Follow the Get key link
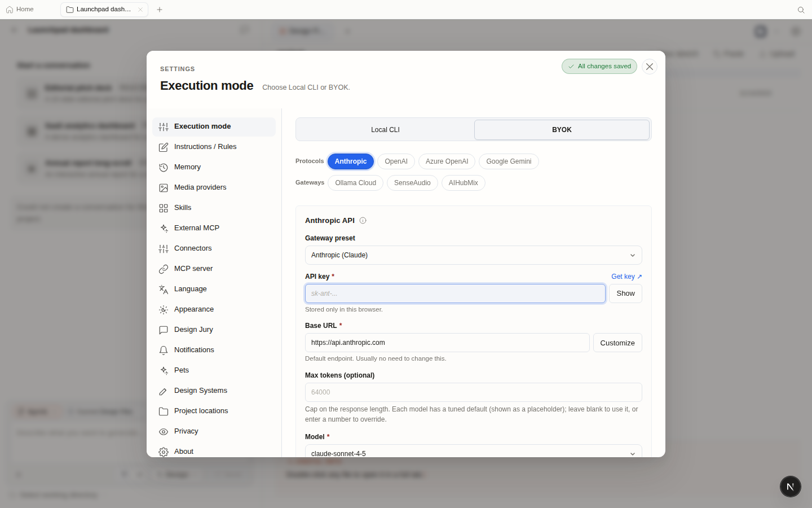Screen dimensions: 812x508 (626, 277)
